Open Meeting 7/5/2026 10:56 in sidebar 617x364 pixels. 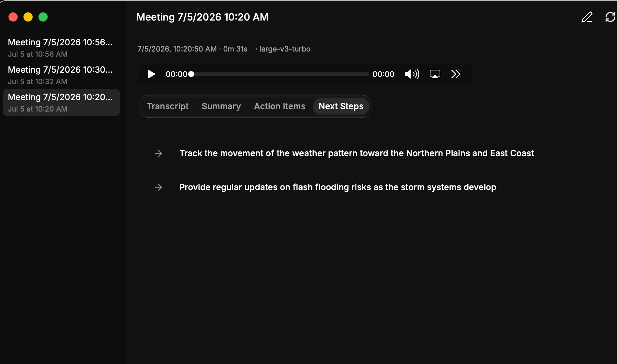61,48
